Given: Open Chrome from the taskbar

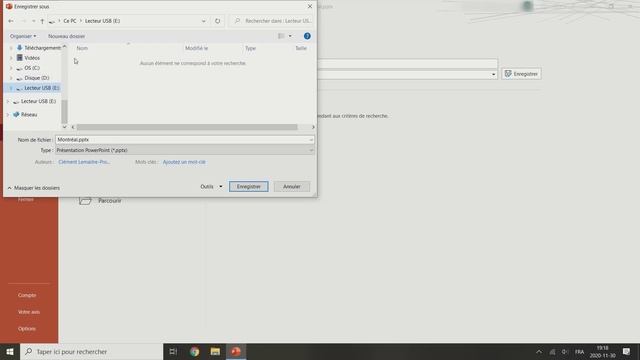Looking at the screenshot, I should pos(194,351).
